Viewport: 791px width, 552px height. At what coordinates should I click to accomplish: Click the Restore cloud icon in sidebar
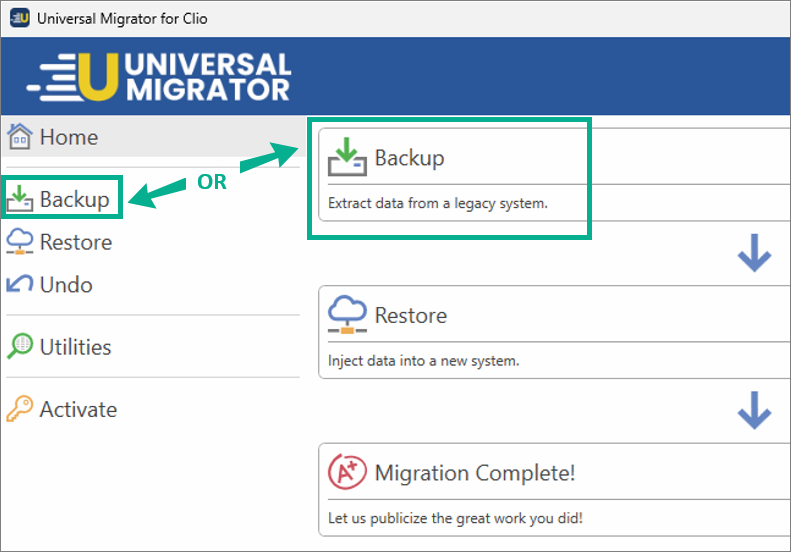(20, 241)
